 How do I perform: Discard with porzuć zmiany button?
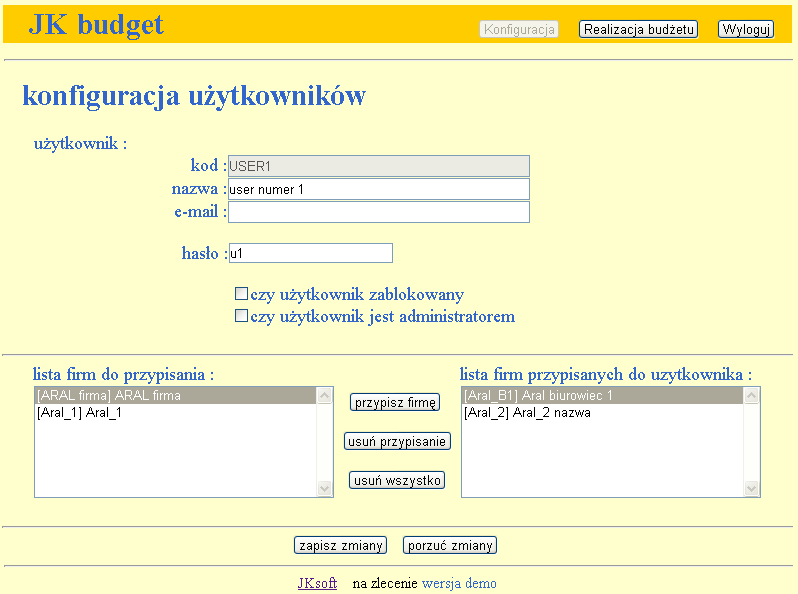tap(450, 546)
